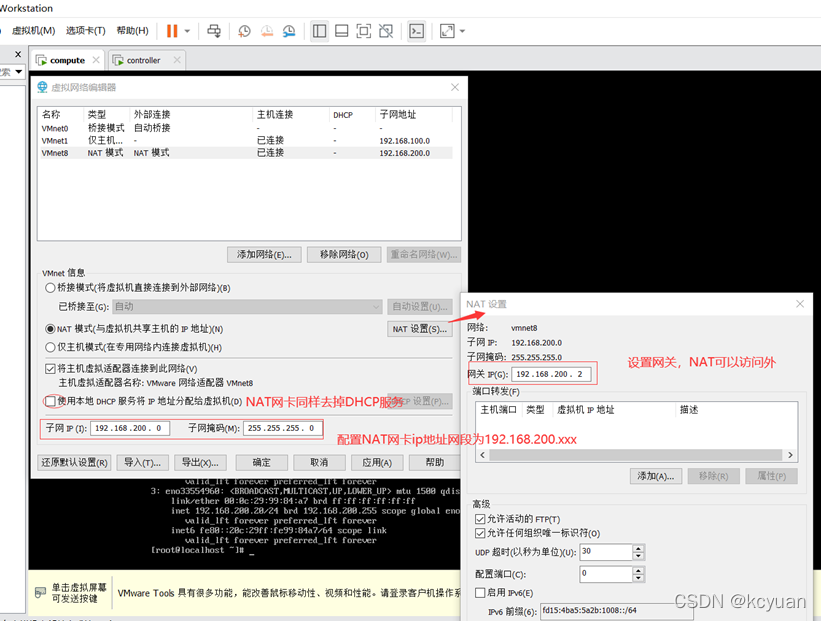Click the 移除网络(O) button
The image size is (821, 621).
pos(344,254)
